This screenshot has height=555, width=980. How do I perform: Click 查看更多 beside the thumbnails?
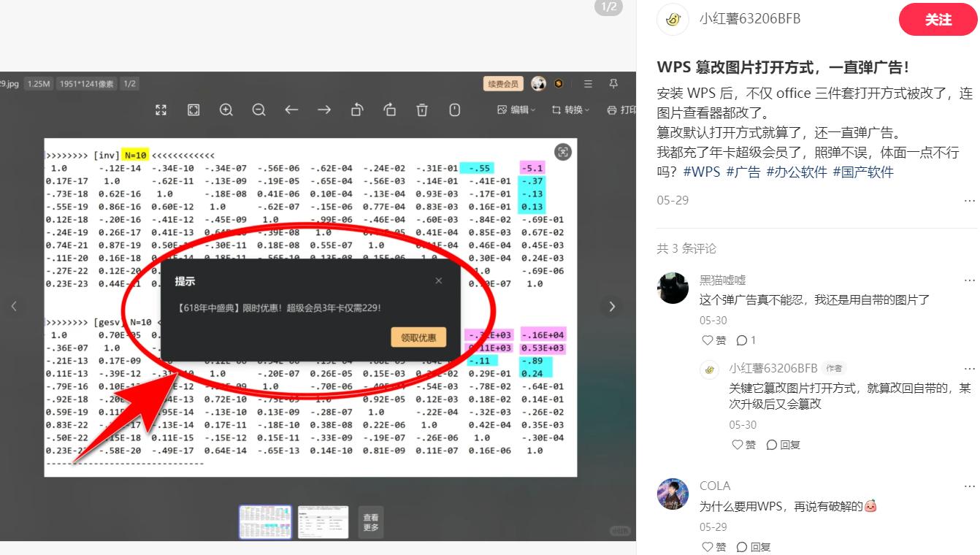pos(371,522)
